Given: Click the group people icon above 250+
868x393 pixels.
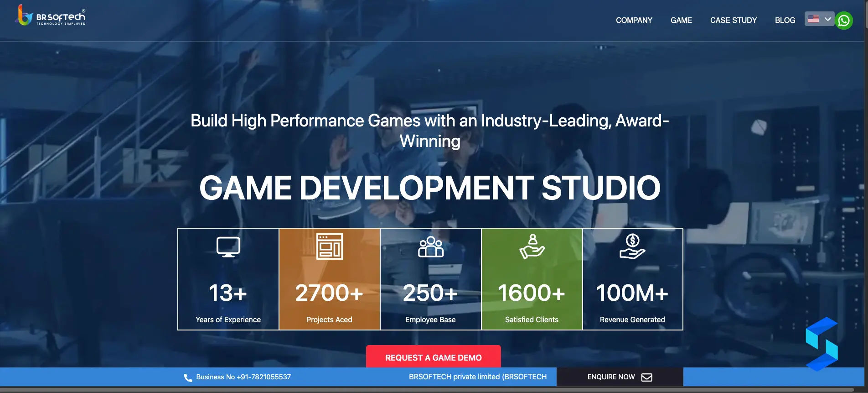Looking at the screenshot, I should coord(431,247).
